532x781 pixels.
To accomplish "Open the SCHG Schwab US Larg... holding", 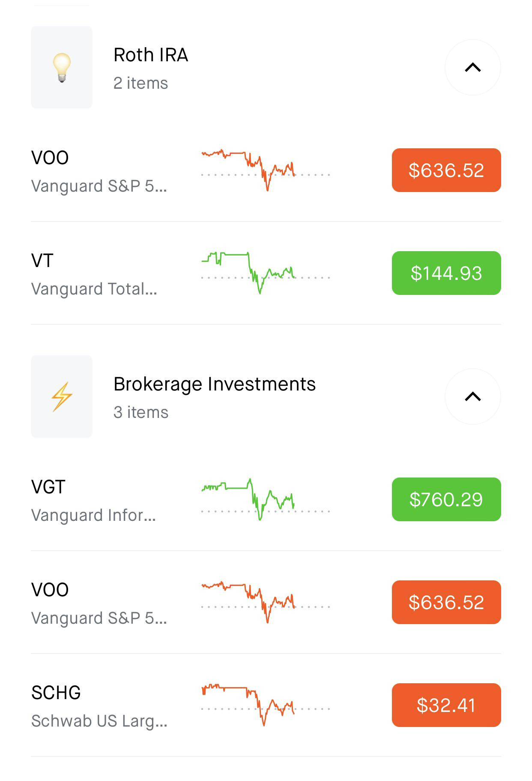I will (266, 705).
